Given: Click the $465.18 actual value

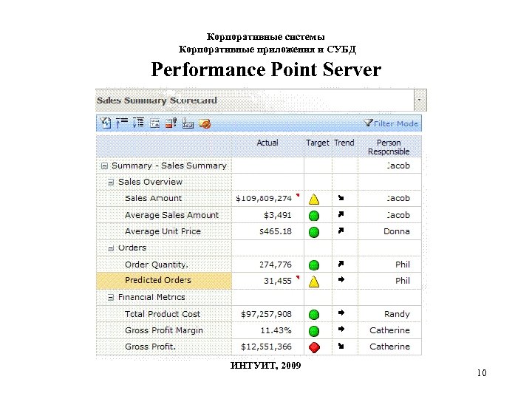Looking at the screenshot, I should (x=276, y=231).
